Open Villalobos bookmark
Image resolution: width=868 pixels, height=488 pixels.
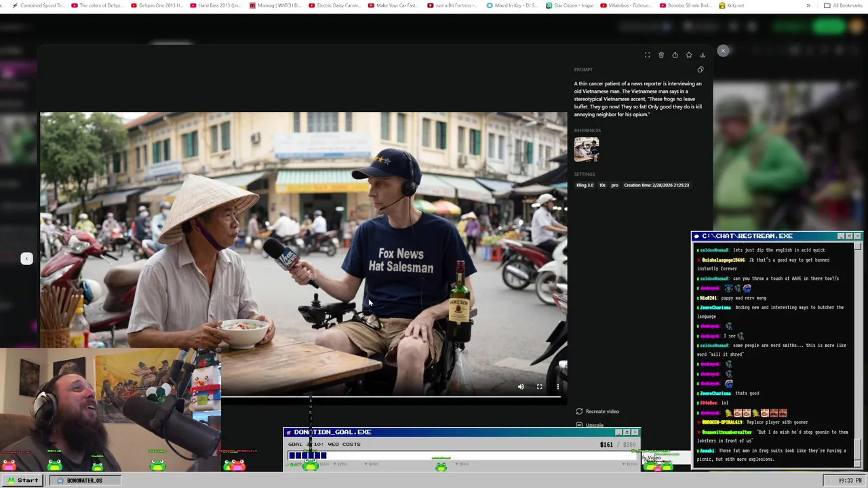(627, 5)
